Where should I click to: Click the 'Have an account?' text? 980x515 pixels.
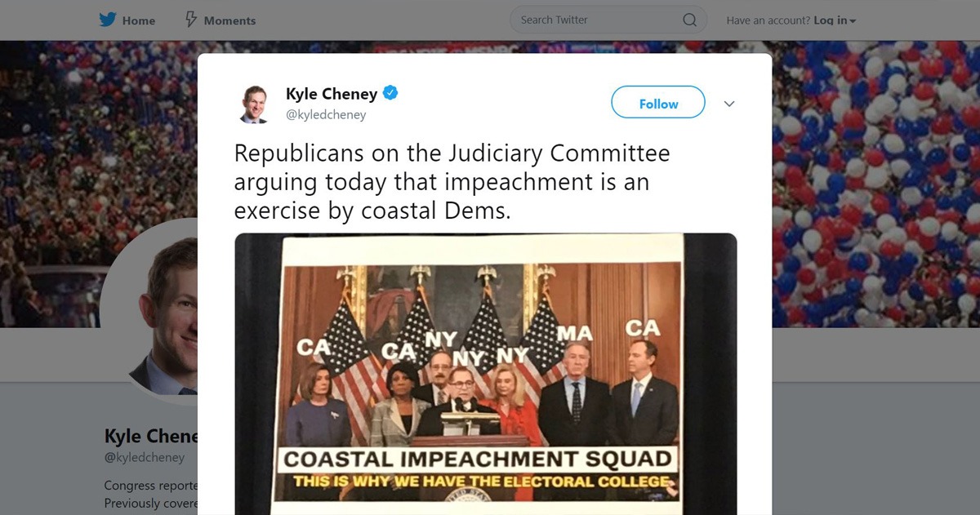768,20
